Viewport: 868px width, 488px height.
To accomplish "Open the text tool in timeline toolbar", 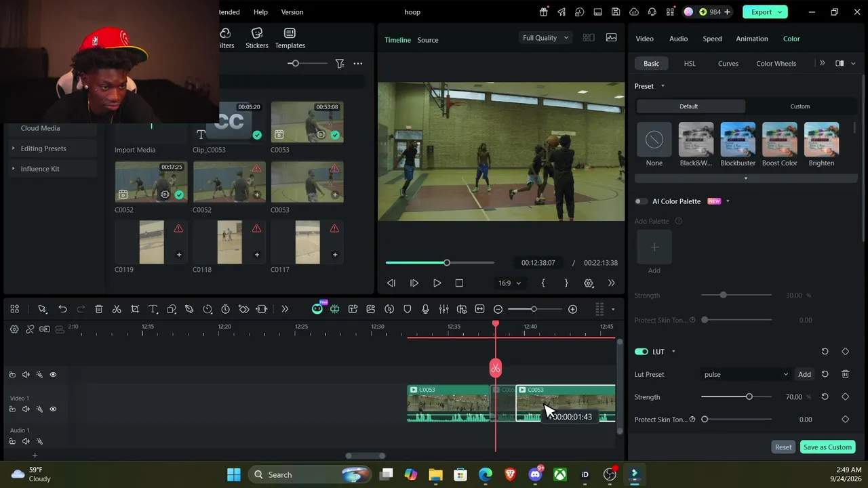I will tap(153, 309).
